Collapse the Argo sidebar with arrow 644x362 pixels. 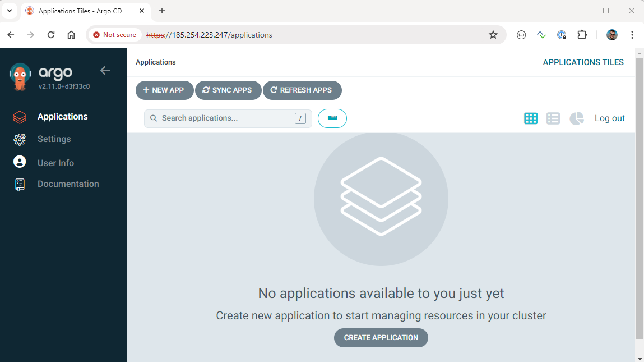point(105,71)
